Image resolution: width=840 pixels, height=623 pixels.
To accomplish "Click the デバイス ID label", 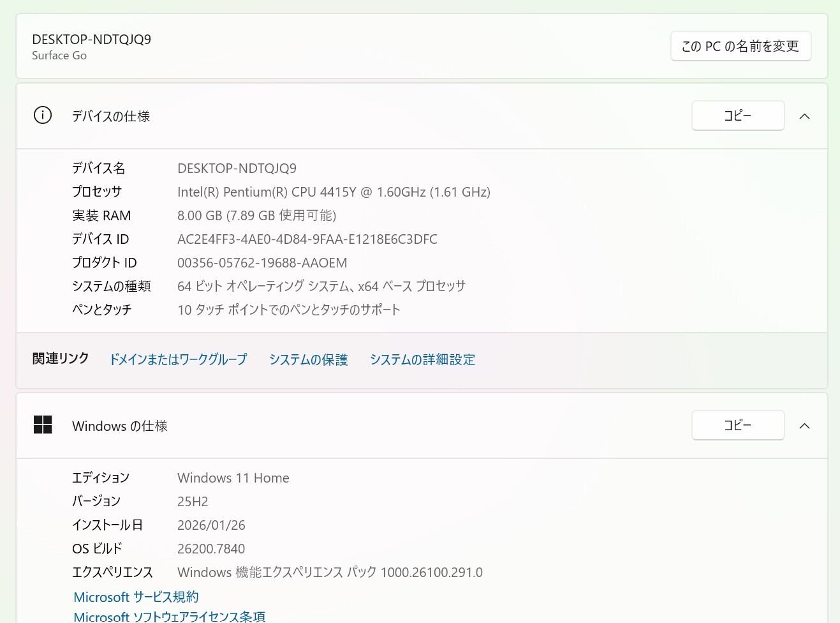I will [x=101, y=239].
